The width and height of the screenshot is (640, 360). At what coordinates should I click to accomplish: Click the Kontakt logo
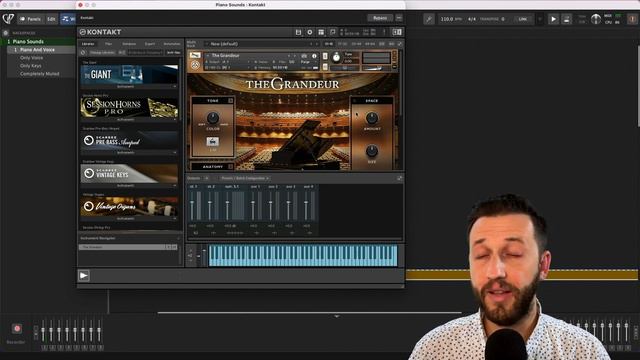click(100, 32)
